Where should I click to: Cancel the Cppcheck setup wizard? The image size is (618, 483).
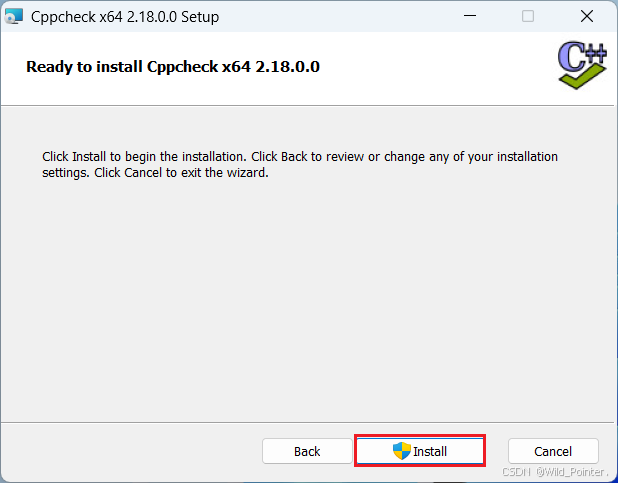553,451
